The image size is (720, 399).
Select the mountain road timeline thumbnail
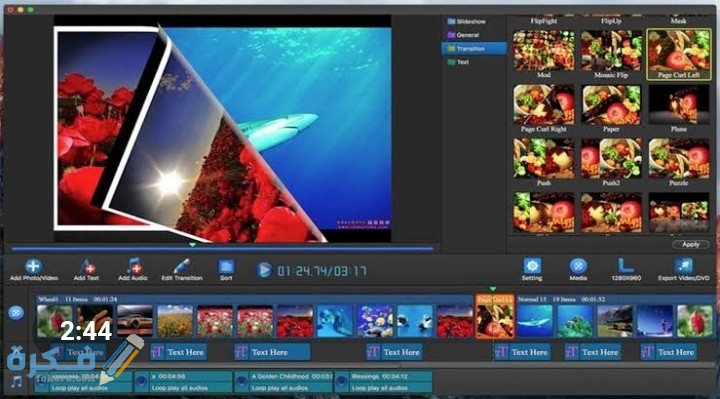pyautogui.click(x=614, y=320)
